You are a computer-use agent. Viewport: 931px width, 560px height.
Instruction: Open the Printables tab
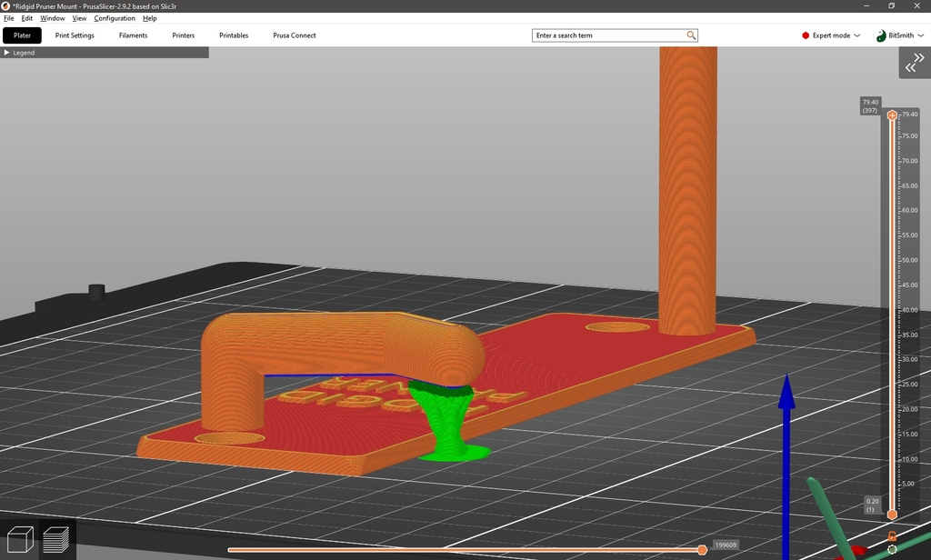coord(234,35)
